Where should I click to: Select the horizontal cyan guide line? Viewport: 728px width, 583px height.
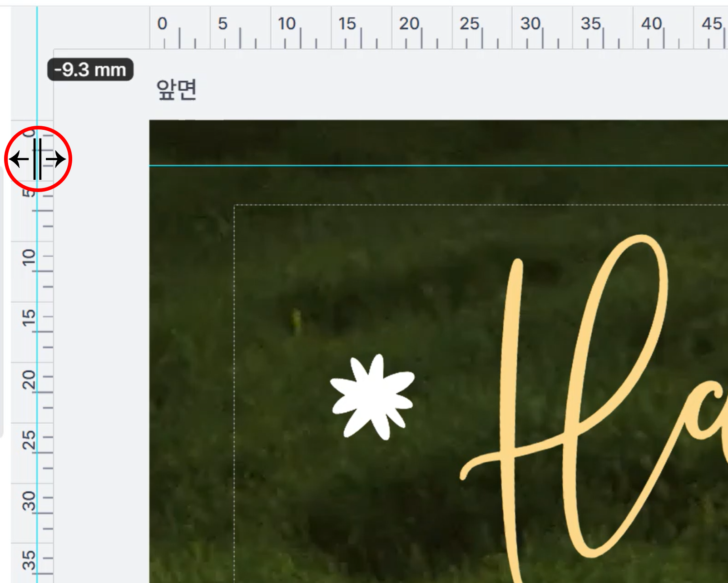438,166
